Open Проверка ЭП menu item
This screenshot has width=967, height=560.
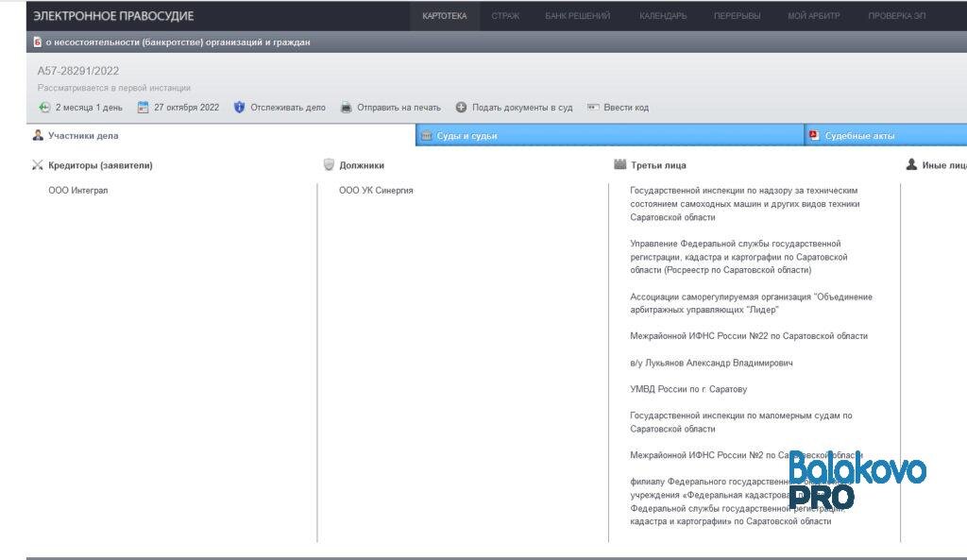(x=897, y=16)
